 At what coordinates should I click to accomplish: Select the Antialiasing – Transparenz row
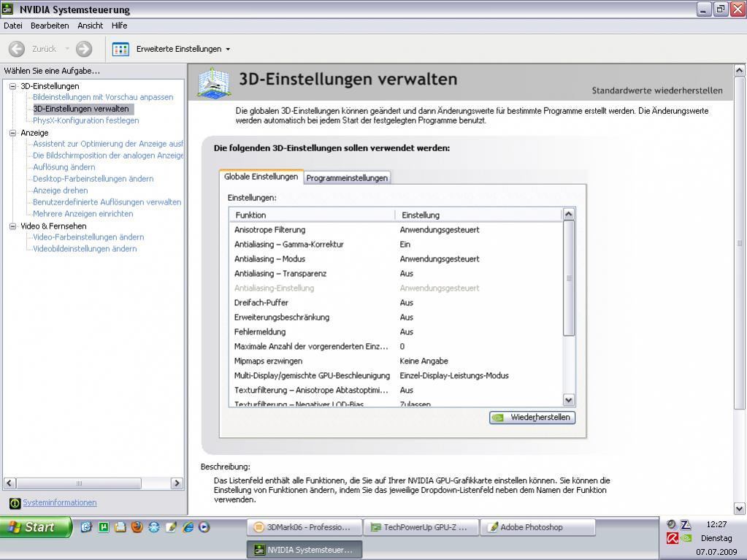click(396, 274)
